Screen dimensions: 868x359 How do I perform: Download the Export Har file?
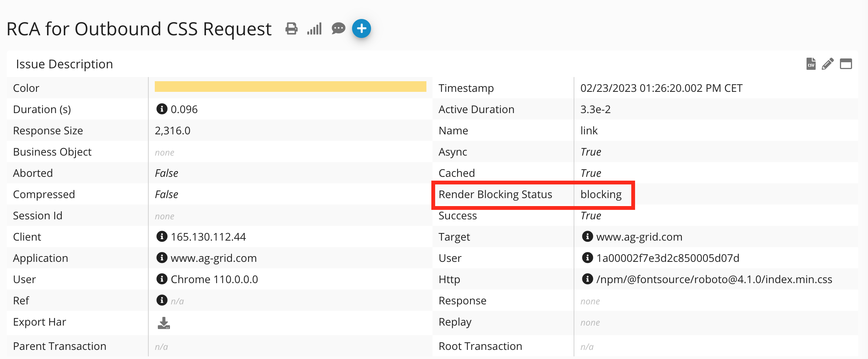tap(164, 323)
